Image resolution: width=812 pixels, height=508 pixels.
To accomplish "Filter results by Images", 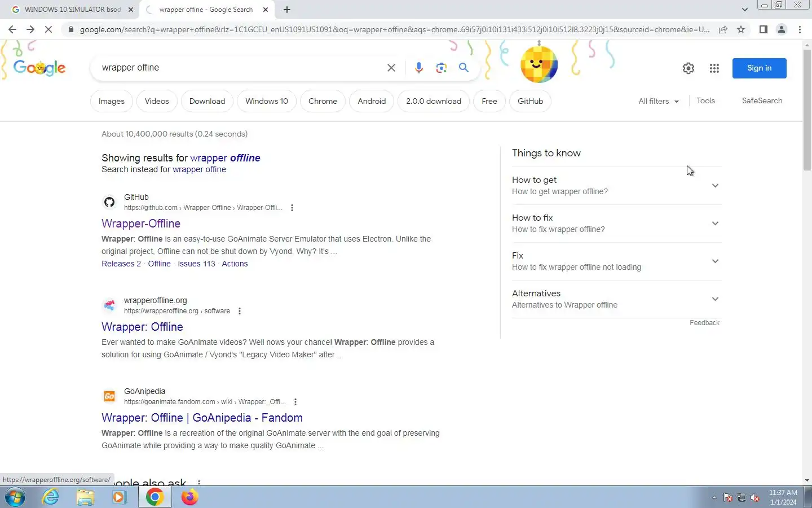I will pyautogui.click(x=112, y=101).
